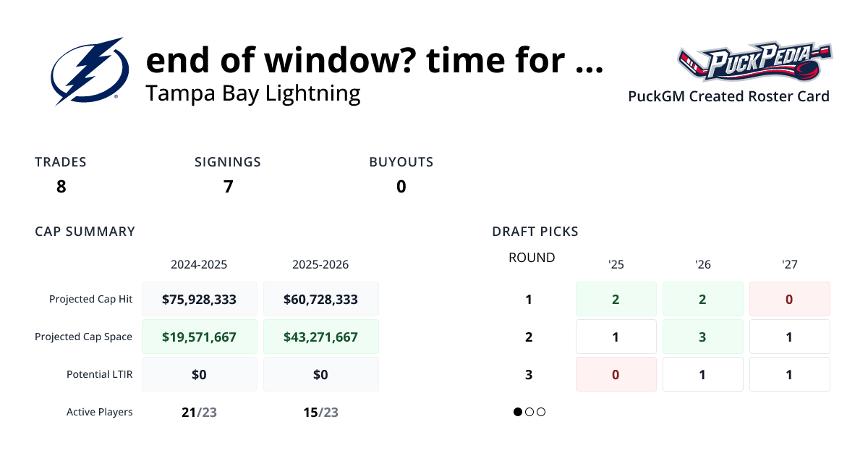Select the second pagination dot
The height and width of the screenshot is (456, 868).
click(529, 412)
